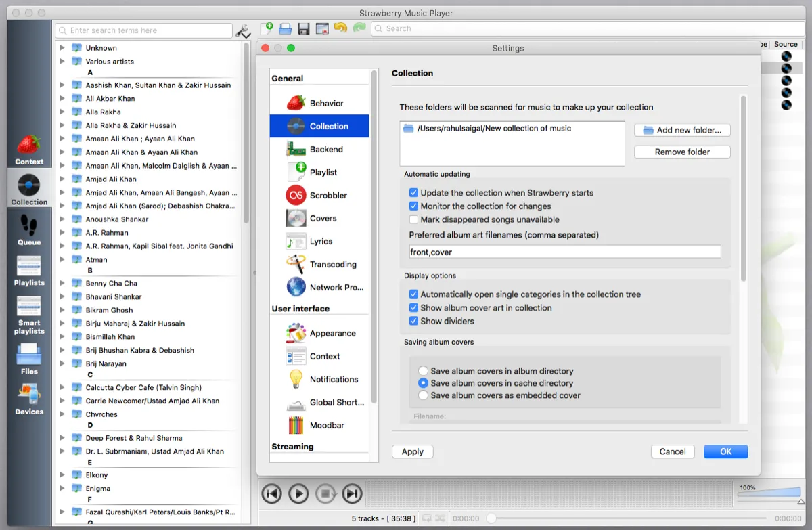Select Collection in settings list
Image resolution: width=812 pixels, height=530 pixels.
[x=319, y=126]
